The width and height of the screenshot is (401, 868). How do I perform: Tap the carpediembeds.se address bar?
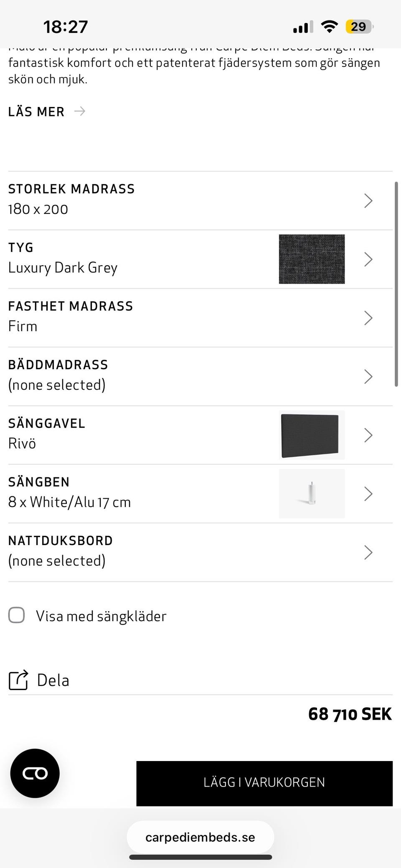200,837
